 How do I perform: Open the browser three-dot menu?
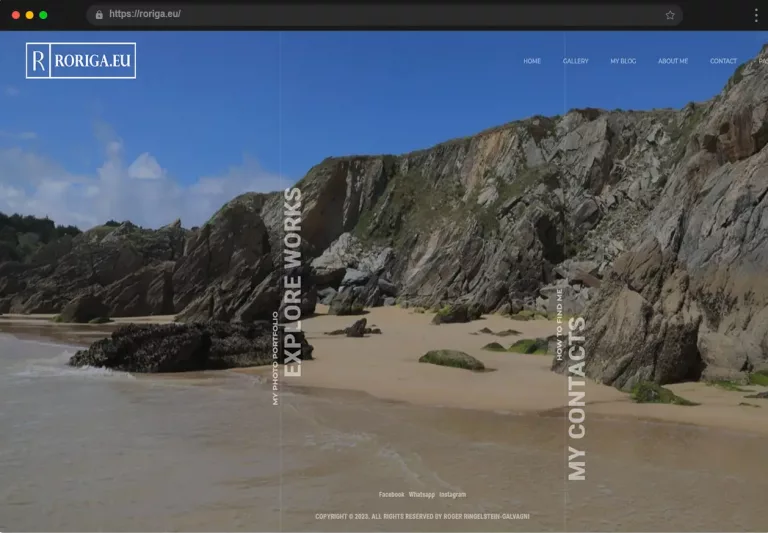[755, 15]
